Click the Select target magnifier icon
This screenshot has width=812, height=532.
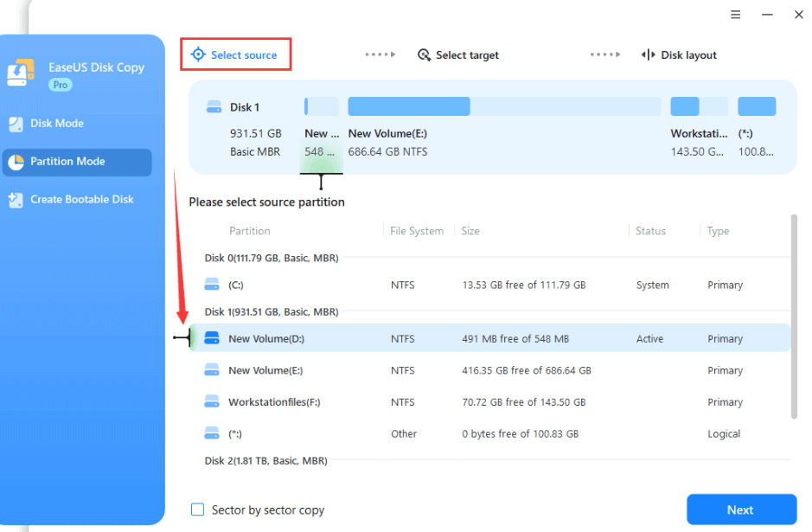424,54
